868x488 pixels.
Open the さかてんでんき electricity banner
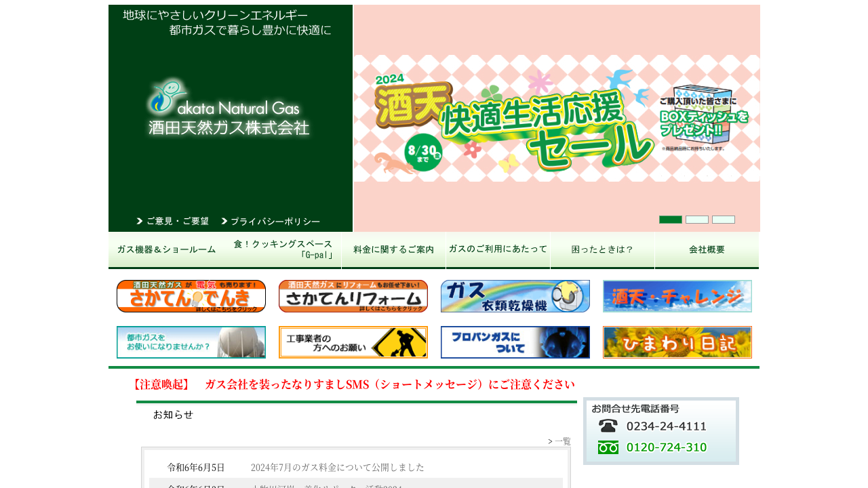click(191, 296)
